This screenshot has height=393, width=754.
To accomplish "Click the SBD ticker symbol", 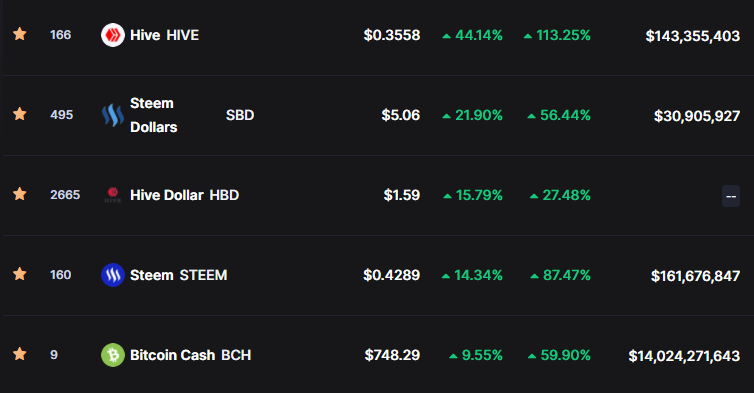I will click(240, 115).
